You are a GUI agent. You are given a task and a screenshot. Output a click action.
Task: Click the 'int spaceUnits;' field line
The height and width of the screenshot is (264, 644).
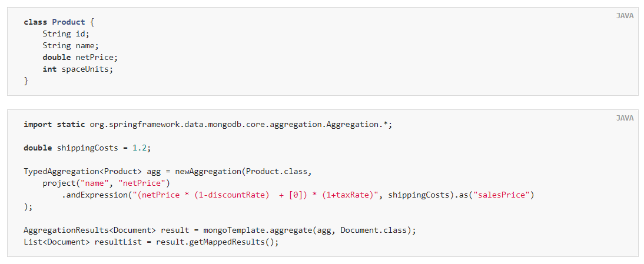(x=78, y=69)
